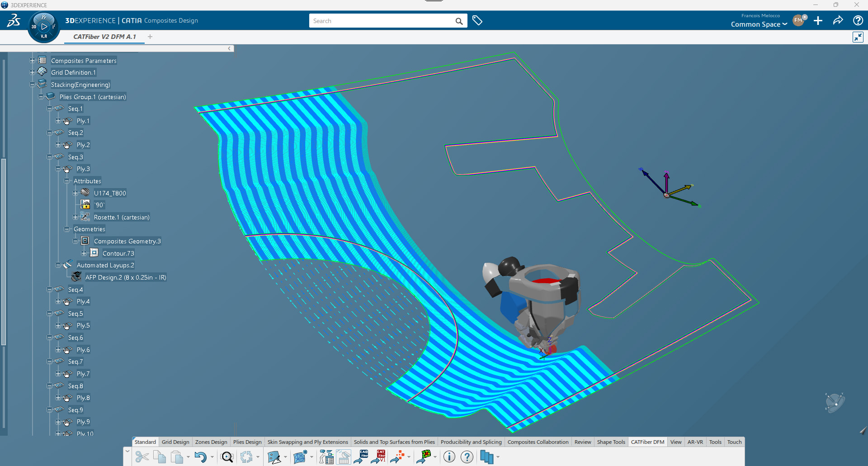This screenshot has width=868, height=466.
Task: Click the Share arrow in top bar
Action: [838, 21]
